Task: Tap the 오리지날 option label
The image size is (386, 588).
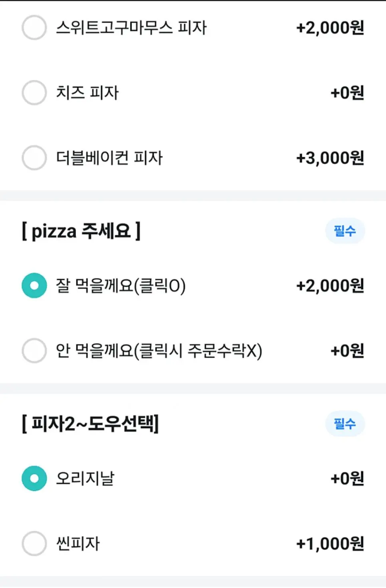Action: tap(85, 478)
